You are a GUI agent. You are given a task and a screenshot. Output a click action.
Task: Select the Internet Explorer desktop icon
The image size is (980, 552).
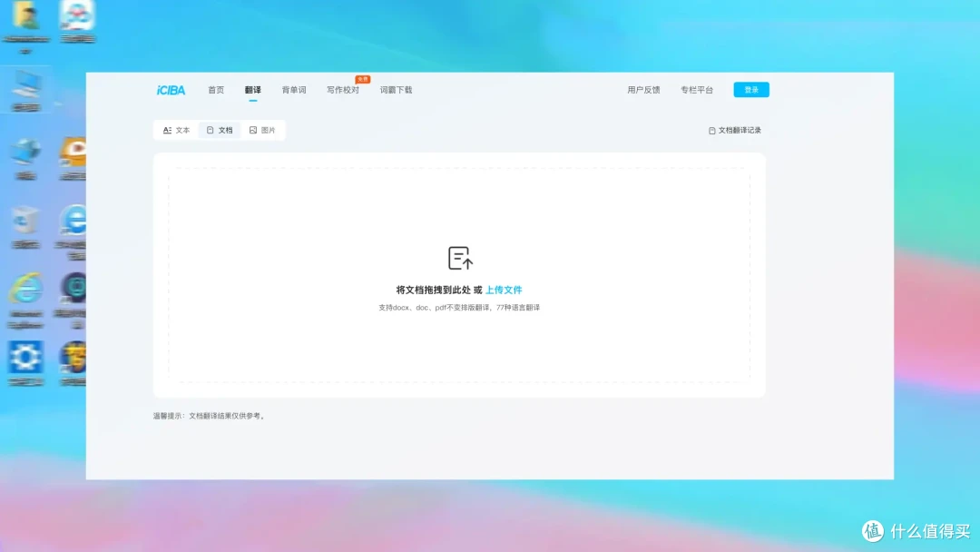(x=25, y=290)
